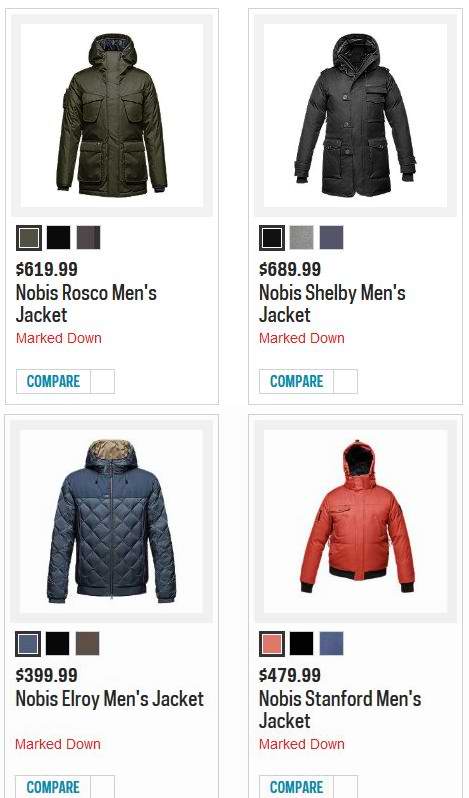The image size is (469, 798).
Task: Open Nobis Elroy Men's Jacket link
Action: 110,699
